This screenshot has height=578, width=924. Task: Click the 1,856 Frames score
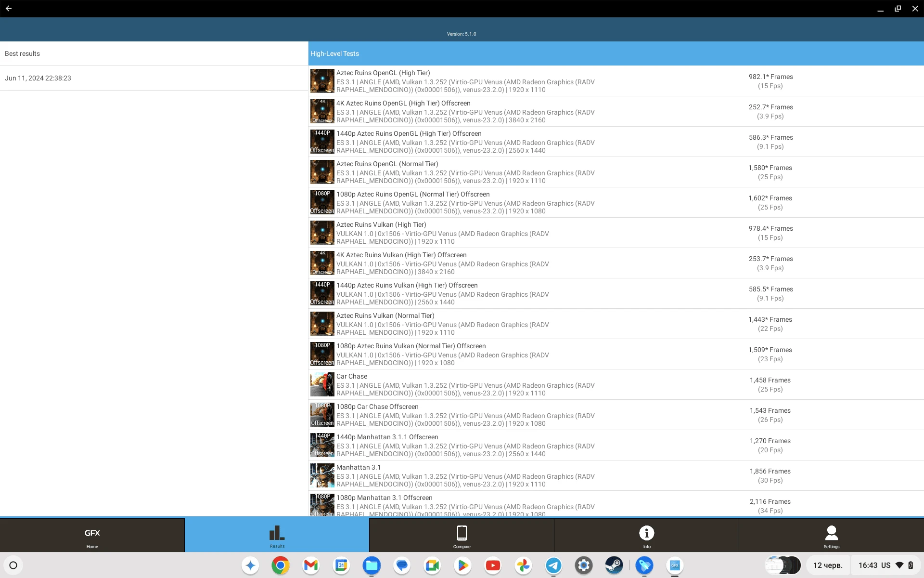click(770, 471)
